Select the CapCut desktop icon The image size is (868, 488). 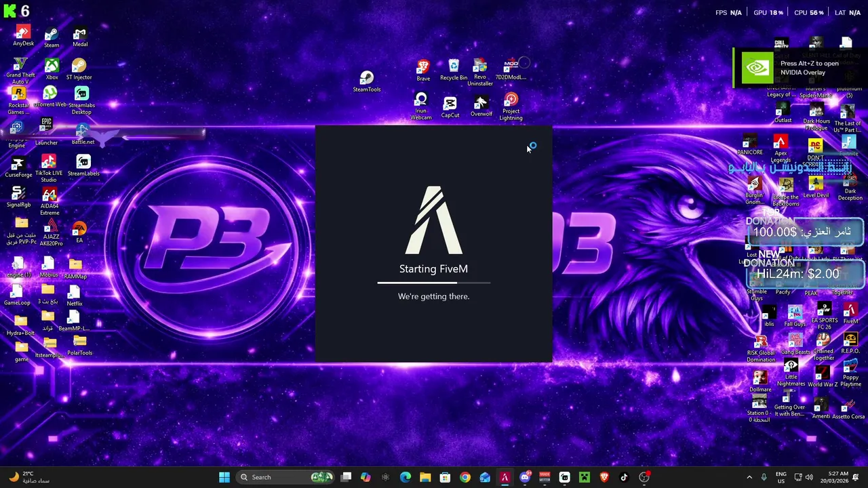[450, 107]
